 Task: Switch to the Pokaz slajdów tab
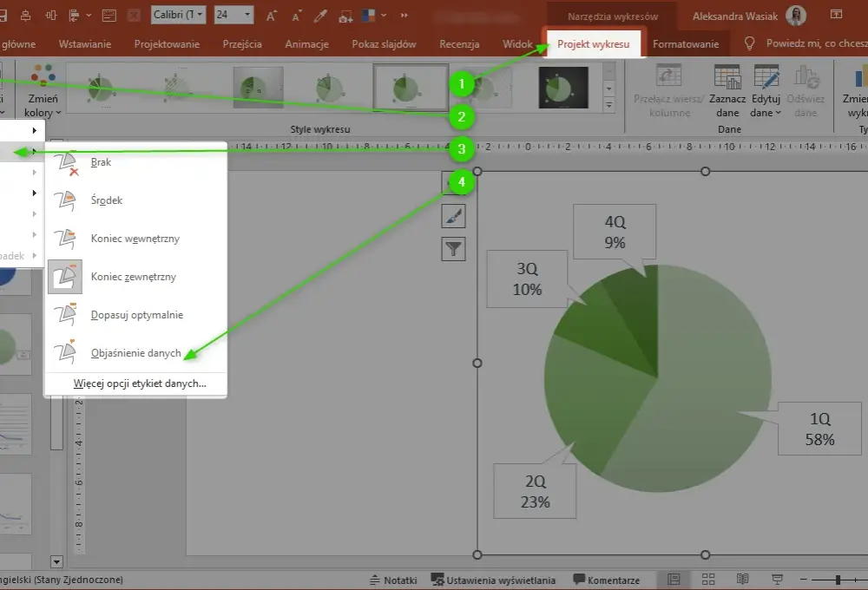click(384, 43)
